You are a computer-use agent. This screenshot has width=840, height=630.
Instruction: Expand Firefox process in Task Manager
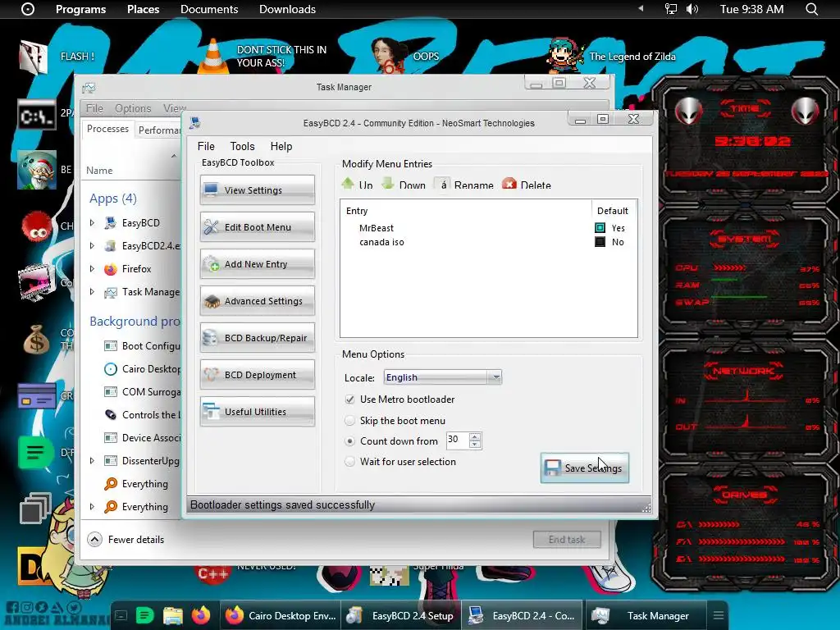pyautogui.click(x=92, y=269)
